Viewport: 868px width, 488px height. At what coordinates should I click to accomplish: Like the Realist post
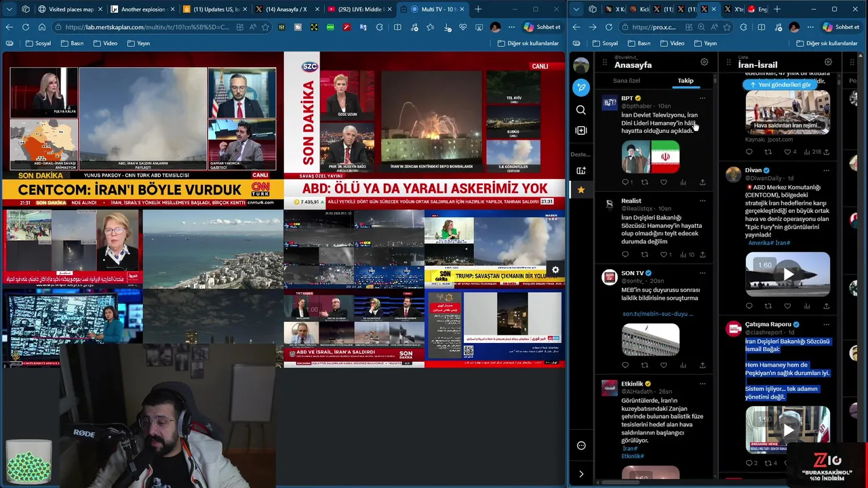tap(665, 254)
